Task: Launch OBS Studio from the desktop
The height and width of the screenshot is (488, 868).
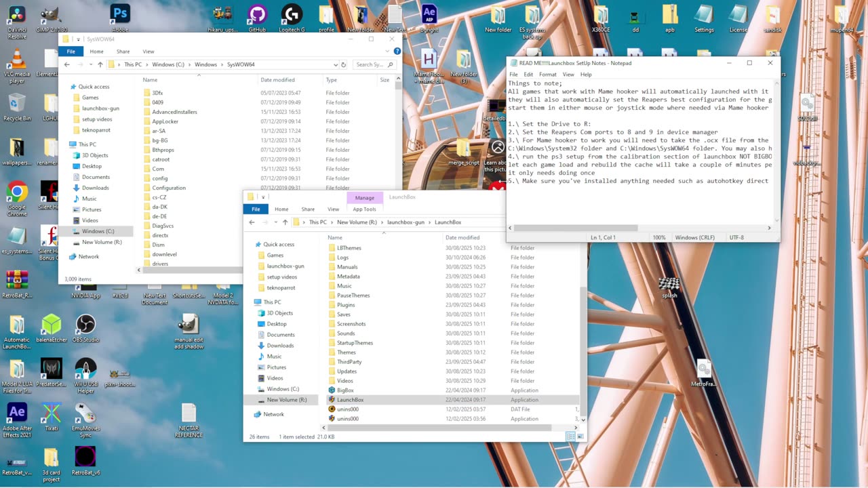Action: [x=85, y=325]
